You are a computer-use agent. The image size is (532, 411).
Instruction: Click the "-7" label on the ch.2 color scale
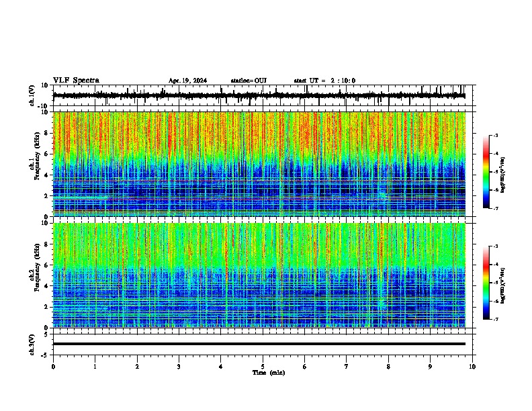click(495, 319)
